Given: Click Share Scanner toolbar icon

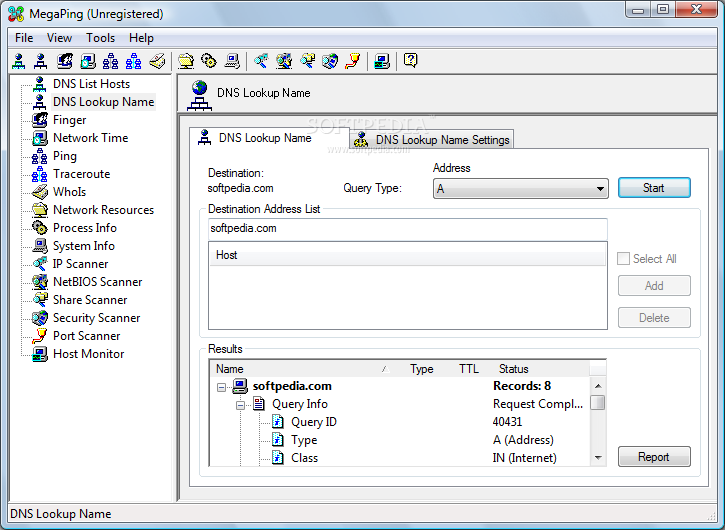Looking at the screenshot, I should (307, 61).
